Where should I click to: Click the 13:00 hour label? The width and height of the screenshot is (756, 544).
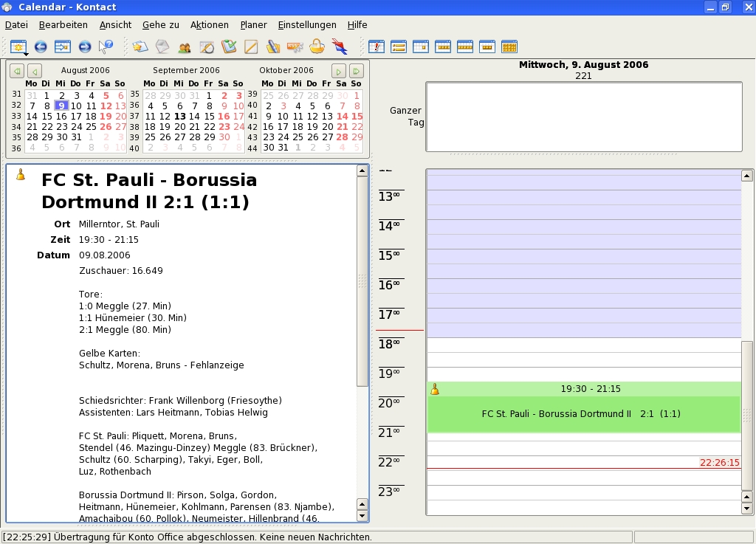coord(389,196)
